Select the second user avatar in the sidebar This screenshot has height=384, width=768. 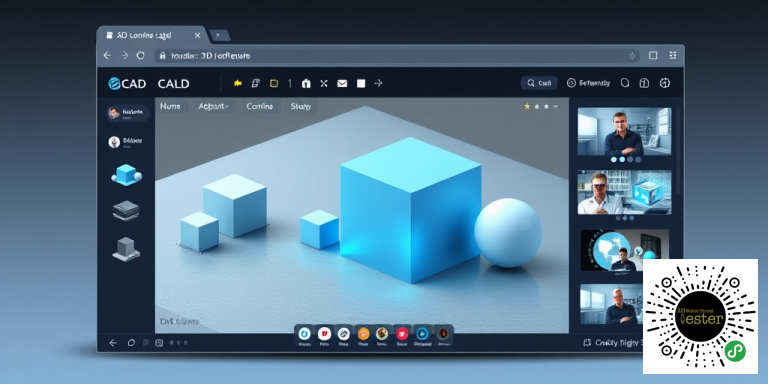tap(114, 142)
